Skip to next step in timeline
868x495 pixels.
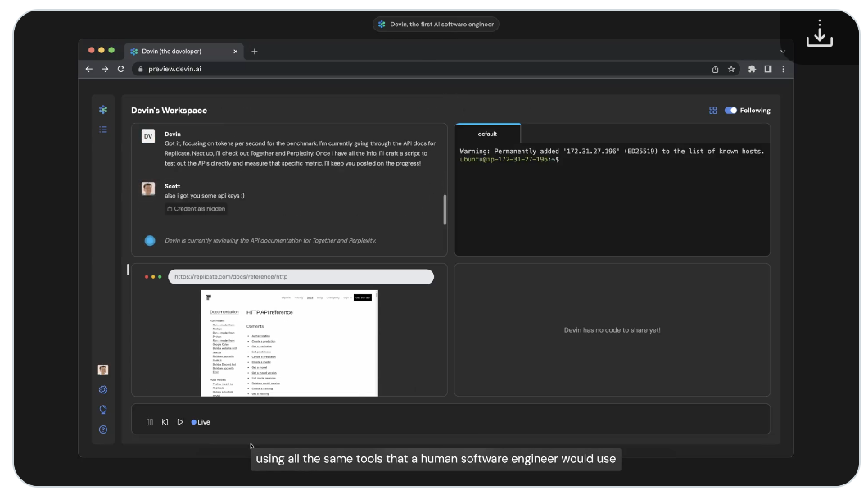[x=180, y=422]
